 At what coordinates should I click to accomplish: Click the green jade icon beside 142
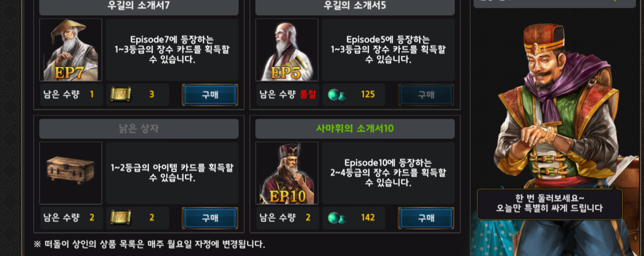pos(337,218)
